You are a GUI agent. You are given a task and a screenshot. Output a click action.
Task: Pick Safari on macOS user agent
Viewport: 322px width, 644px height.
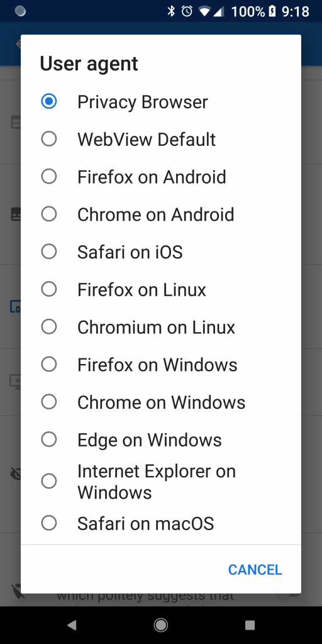pos(160,523)
